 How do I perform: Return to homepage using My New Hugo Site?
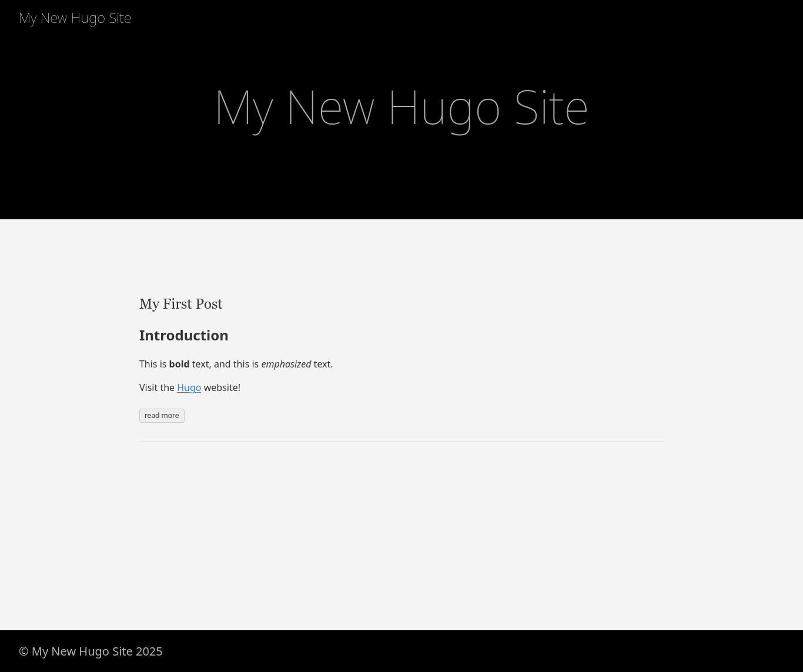75,18
